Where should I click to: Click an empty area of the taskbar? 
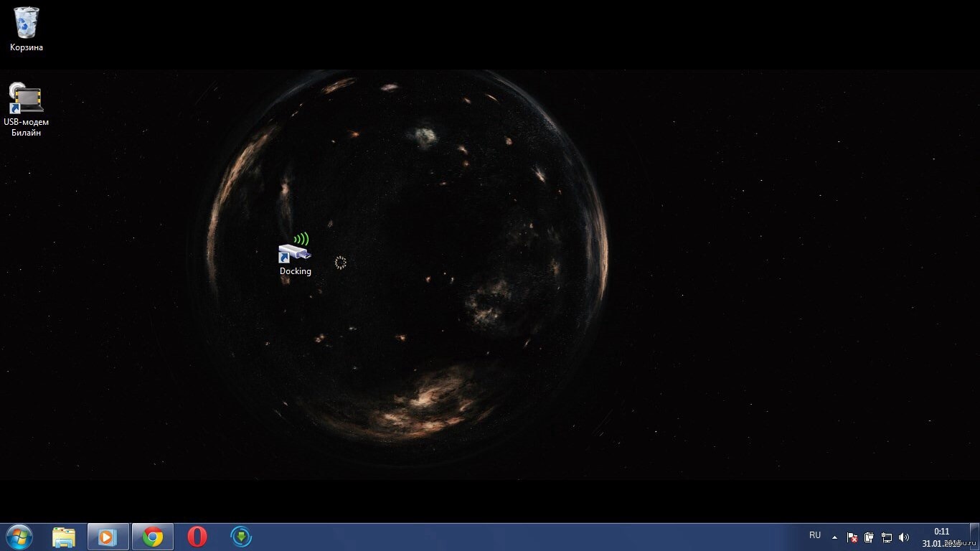(x=502, y=537)
